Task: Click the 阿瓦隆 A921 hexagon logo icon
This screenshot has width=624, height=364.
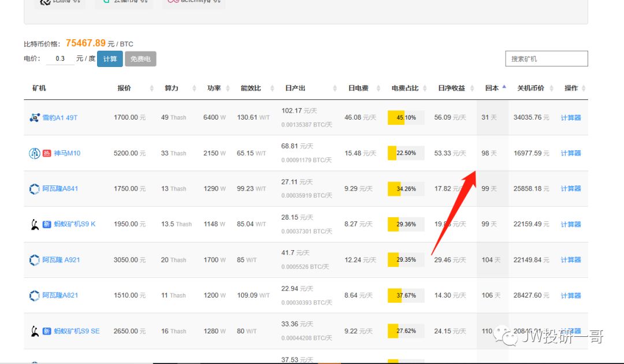Action: [34, 260]
